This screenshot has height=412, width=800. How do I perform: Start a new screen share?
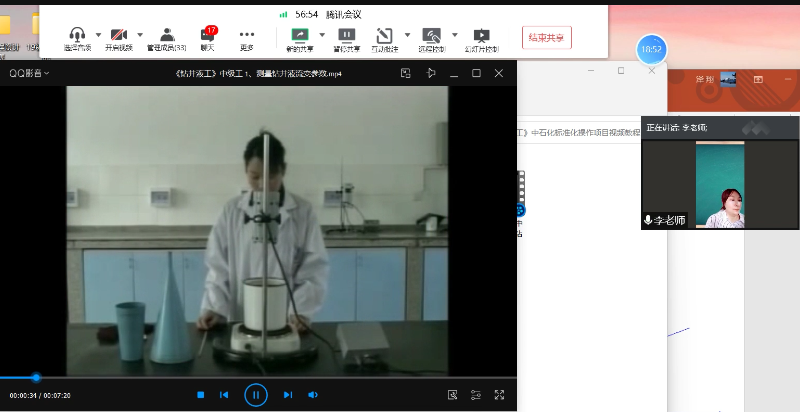pos(298,35)
